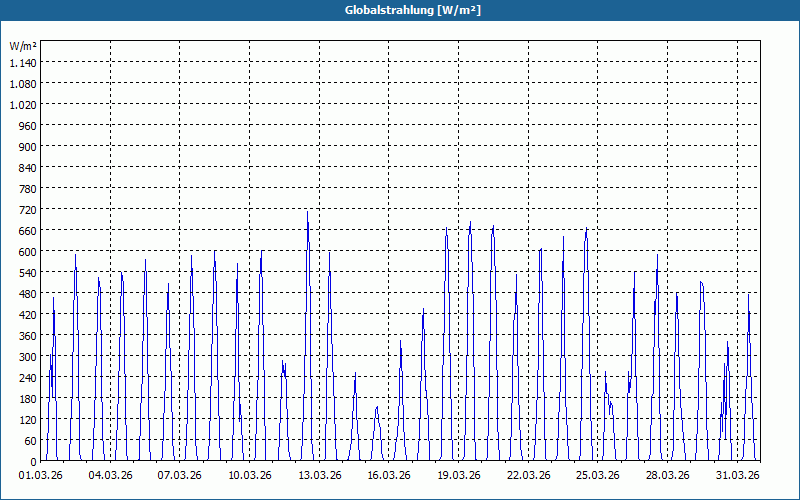Click the highest radiation peak above 700 W/m²
Image resolution: width=800 pixels, height=500 pixels.
point(307,212)
